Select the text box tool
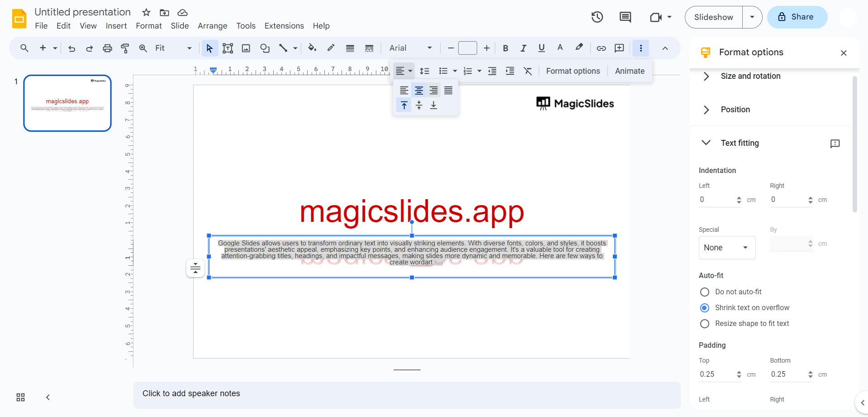Screen dimensions: 868x417 coord(228,48)
